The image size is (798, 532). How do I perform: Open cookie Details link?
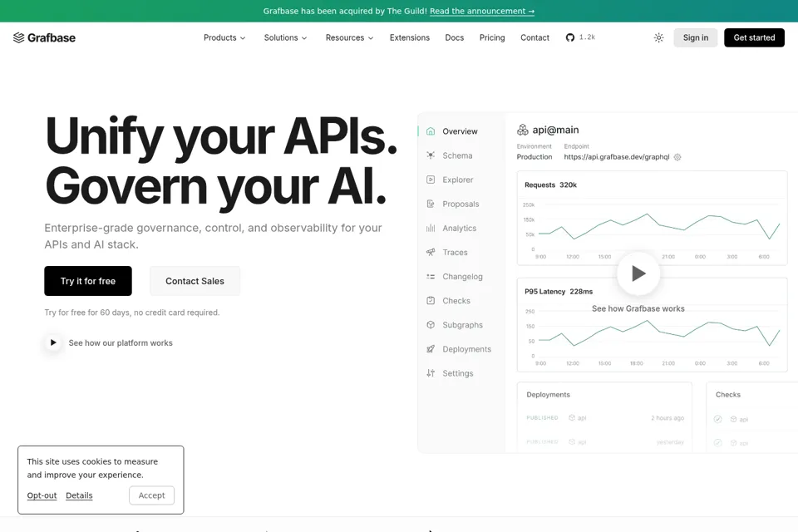click(79, 495)
